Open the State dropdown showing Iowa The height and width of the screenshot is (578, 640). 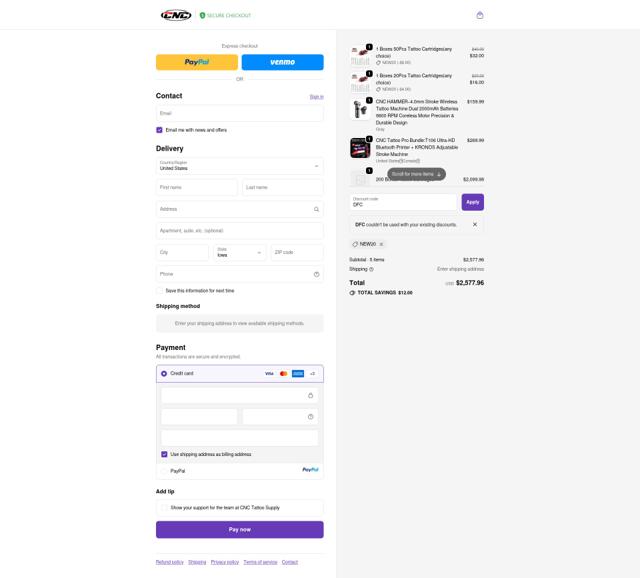coord(240,252)
